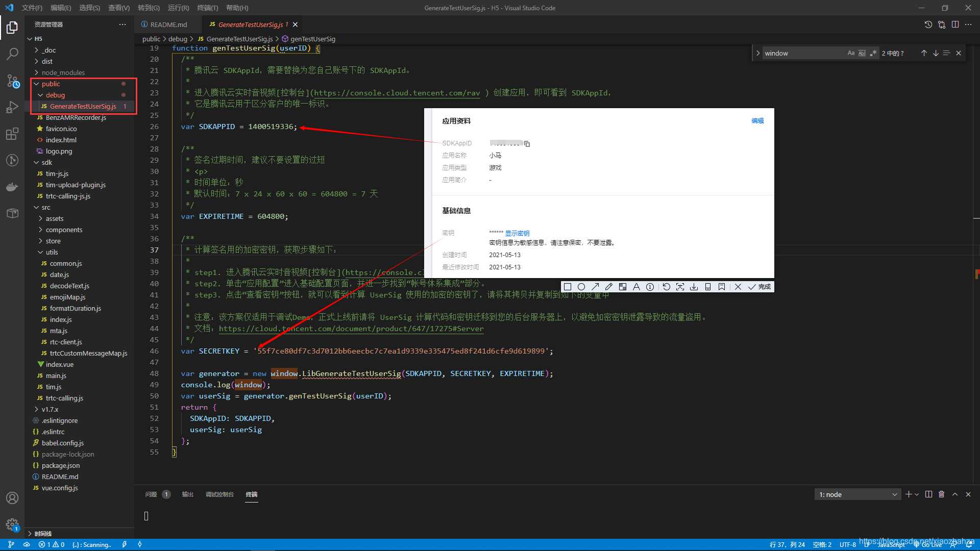The width and height of the screenshot is (980, 551).
Task: Open the Docker whale view in activity bar
Action: coord(12,187)
